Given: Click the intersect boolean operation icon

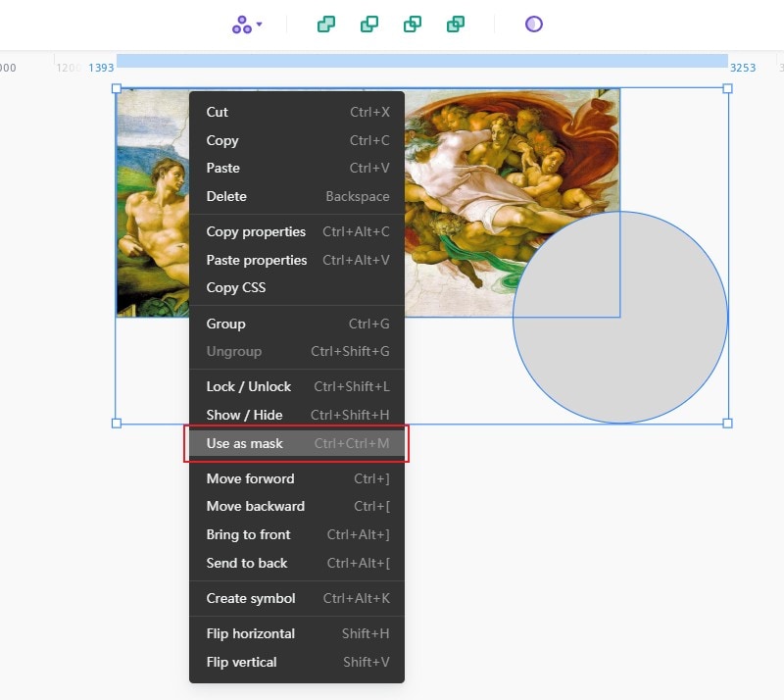Looking at the screenshot, I should click(x=412, y=24).
